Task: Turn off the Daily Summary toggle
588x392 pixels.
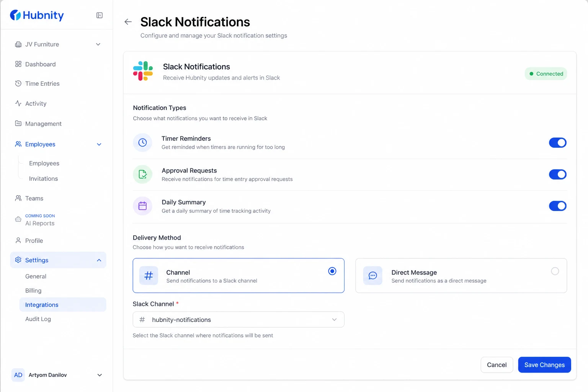Action: (x=558, y=206)
